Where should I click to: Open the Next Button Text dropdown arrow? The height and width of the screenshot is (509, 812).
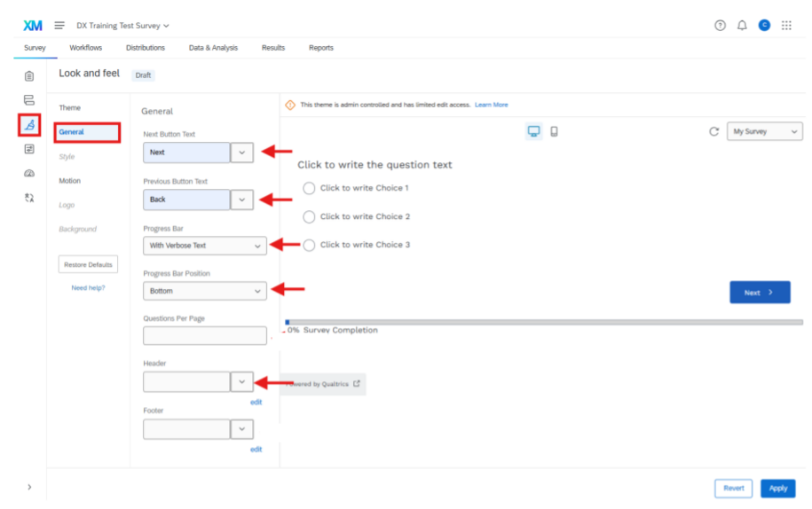pyautogui.click(x=241, y=153)
